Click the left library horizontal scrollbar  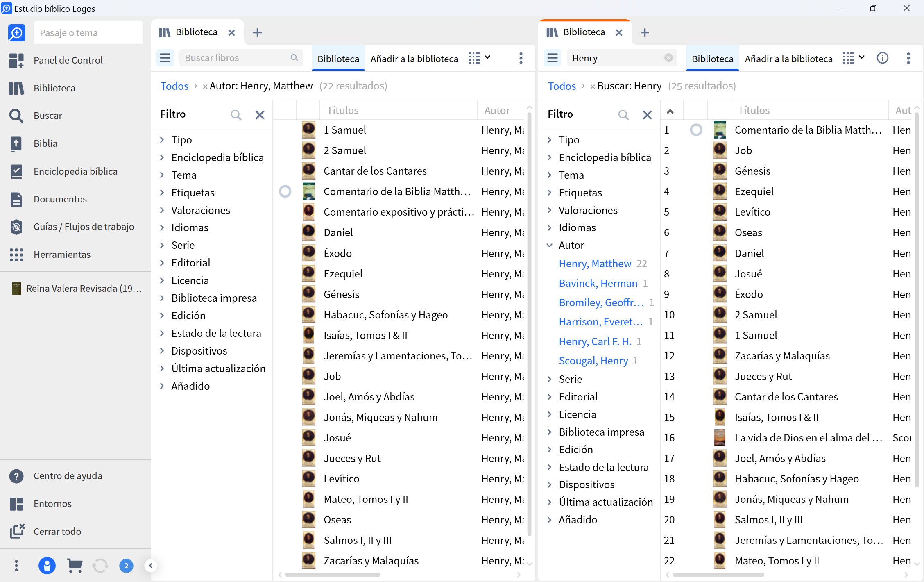pyautogui.click(x=333, y=575)
